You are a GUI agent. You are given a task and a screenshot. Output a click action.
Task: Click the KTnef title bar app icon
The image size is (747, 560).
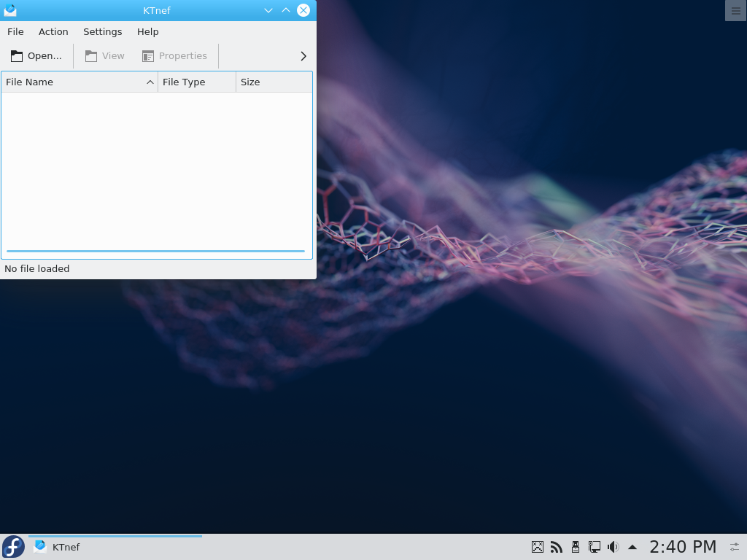10,10
